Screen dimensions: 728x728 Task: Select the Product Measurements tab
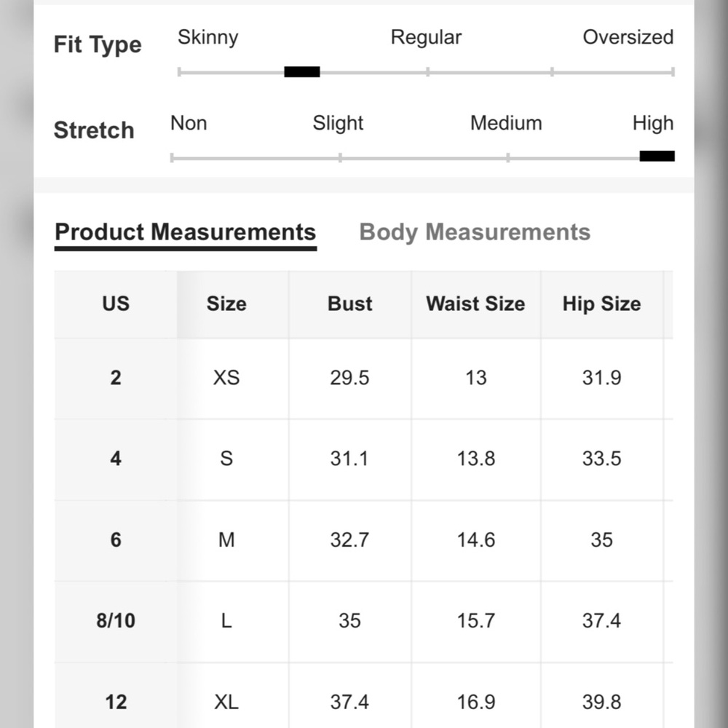[x=185, y=232]
